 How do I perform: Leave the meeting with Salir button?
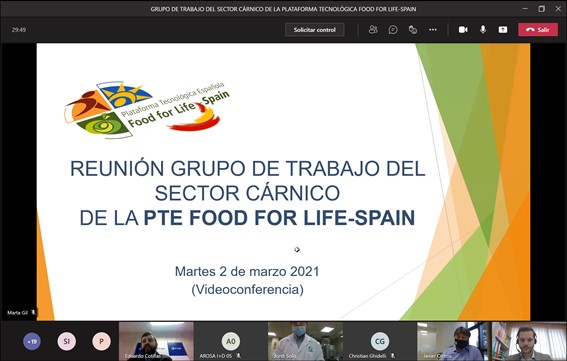tap(538, 30)
